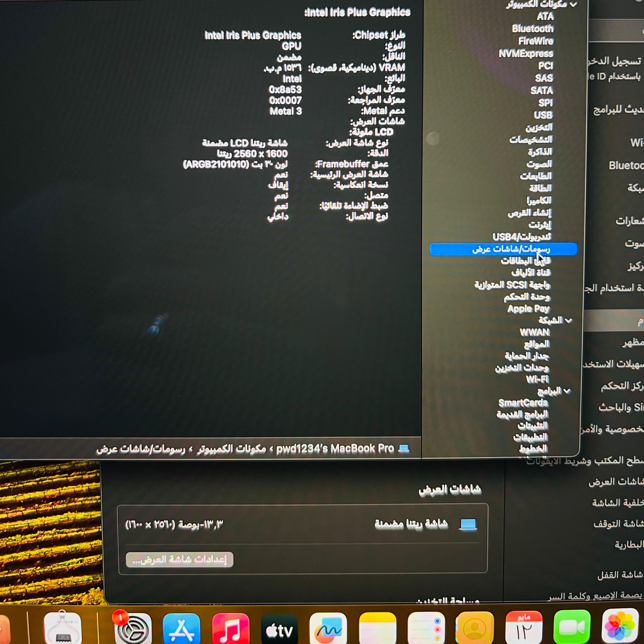The height and width of the screenshot is (644, 644).
Task: Select WWAN under الشبكة
Action: [x=535, y=332]
